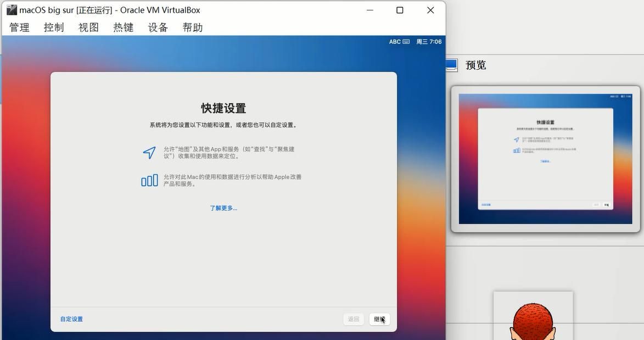Expand the 设备 menu

[158, 27]
